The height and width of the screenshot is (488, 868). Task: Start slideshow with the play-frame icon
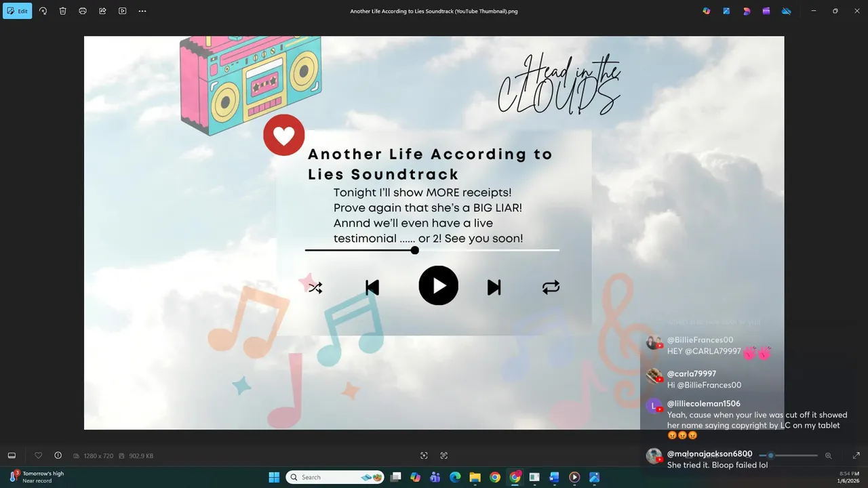(122, 11)
